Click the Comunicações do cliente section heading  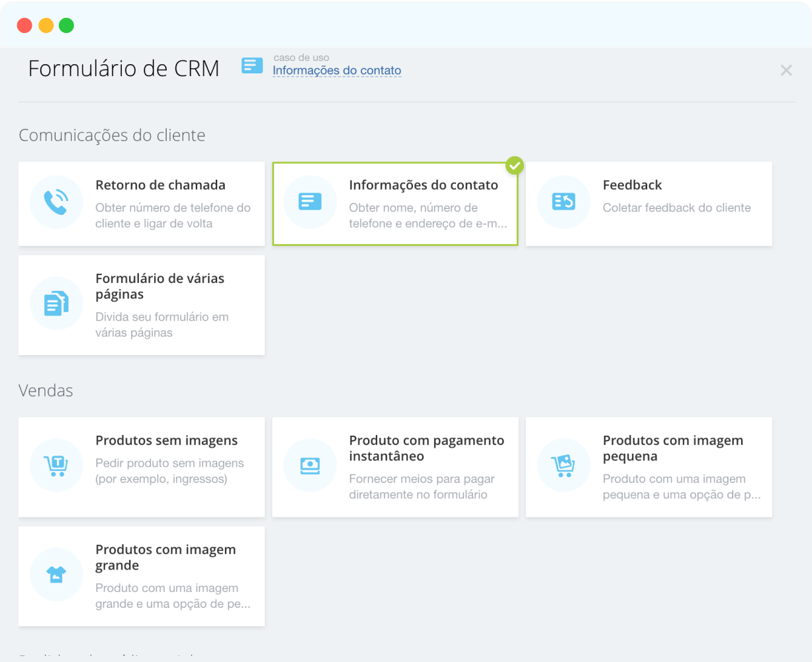(112, 135)
